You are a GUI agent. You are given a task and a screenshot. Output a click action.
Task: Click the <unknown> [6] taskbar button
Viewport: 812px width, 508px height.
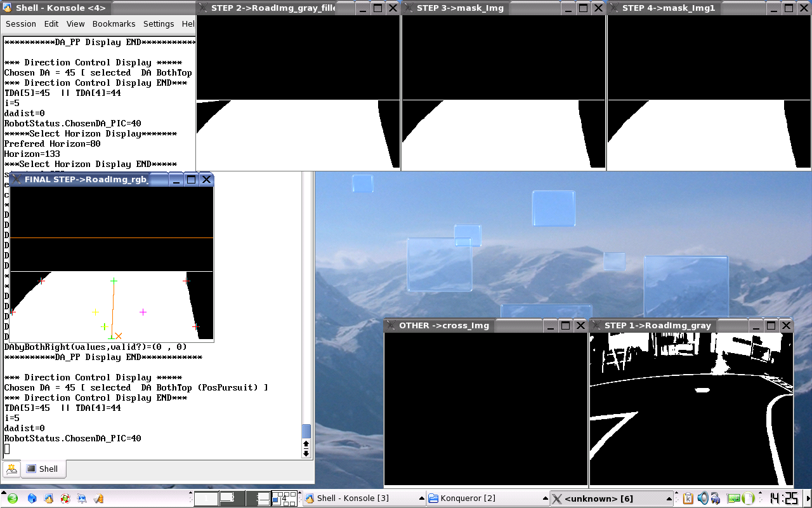click(613, 498)
